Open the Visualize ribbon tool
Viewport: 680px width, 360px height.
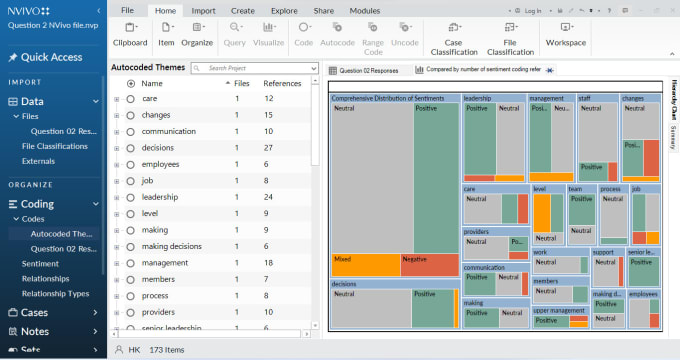tap(268, 35)
